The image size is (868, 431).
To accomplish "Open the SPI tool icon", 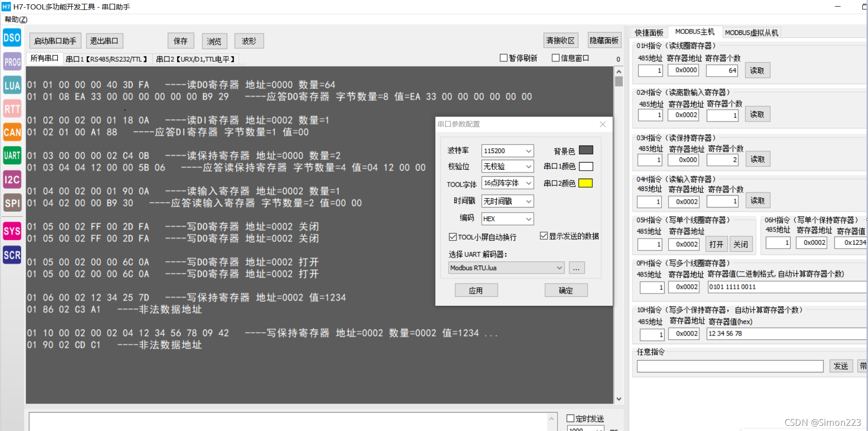I will (12, 203).
